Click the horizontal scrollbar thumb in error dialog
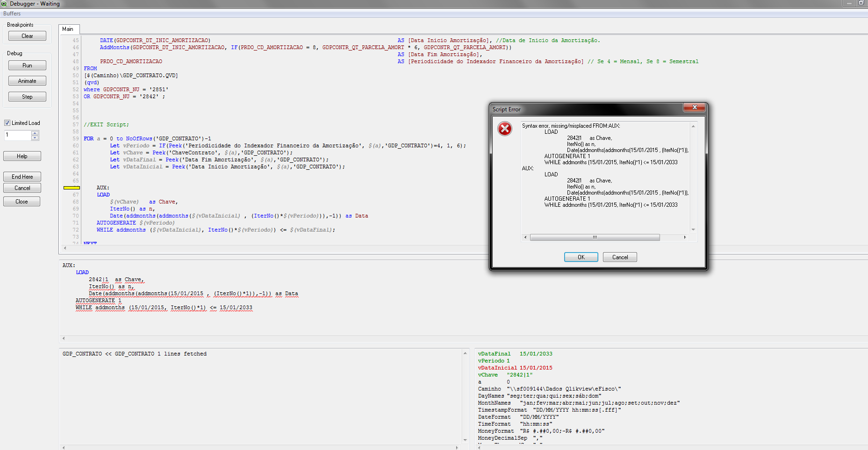 click(595, 238)
